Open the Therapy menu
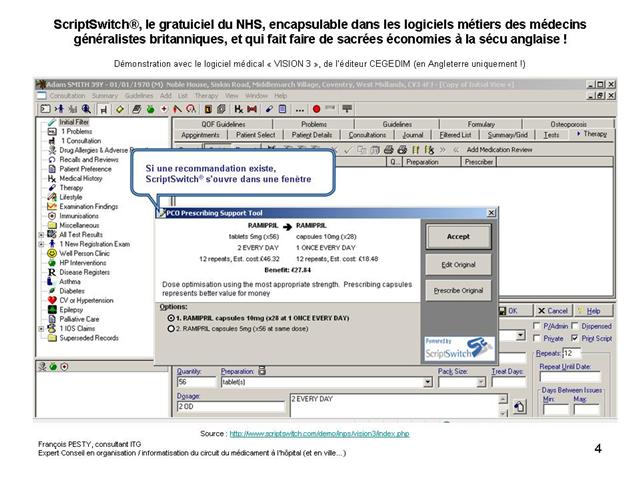Image resolution: width=640 pixels, height=480 pixels. pos(206,96)
